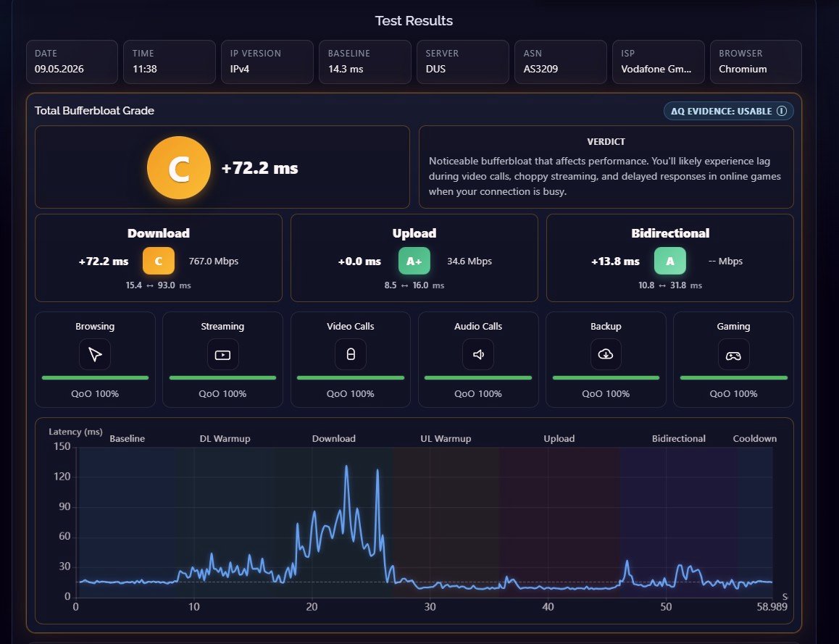Click the Backup QoO progress bar
Viewport: 839px width, 644px height.
click(x=606, y=377)
